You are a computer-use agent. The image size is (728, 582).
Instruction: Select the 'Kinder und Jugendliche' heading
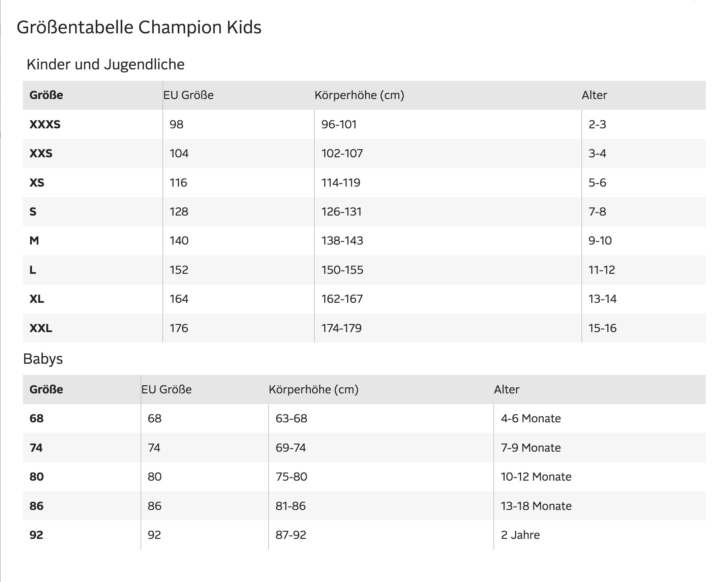105,64
